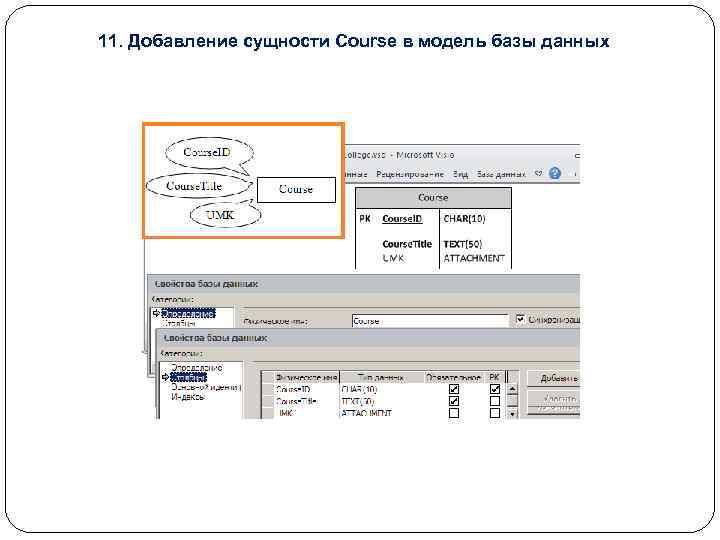Toggle PK checkbox for UMK row

point(495,413)
